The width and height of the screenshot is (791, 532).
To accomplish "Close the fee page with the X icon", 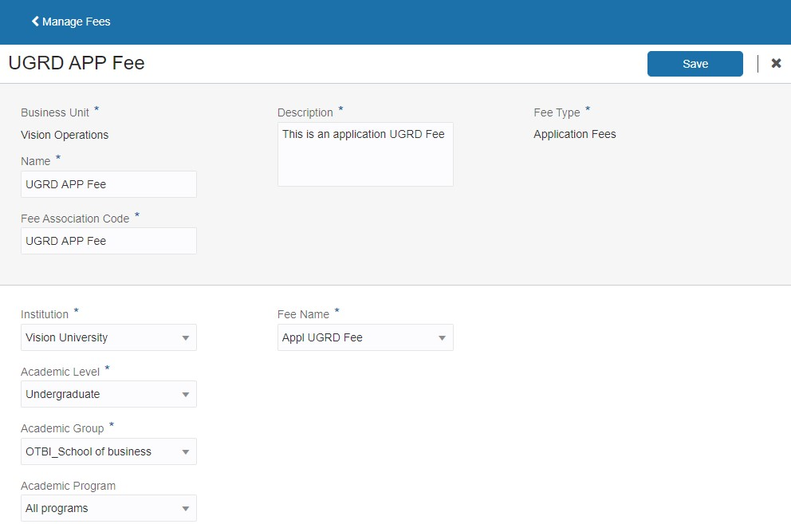I will click(x=776, y=64).
